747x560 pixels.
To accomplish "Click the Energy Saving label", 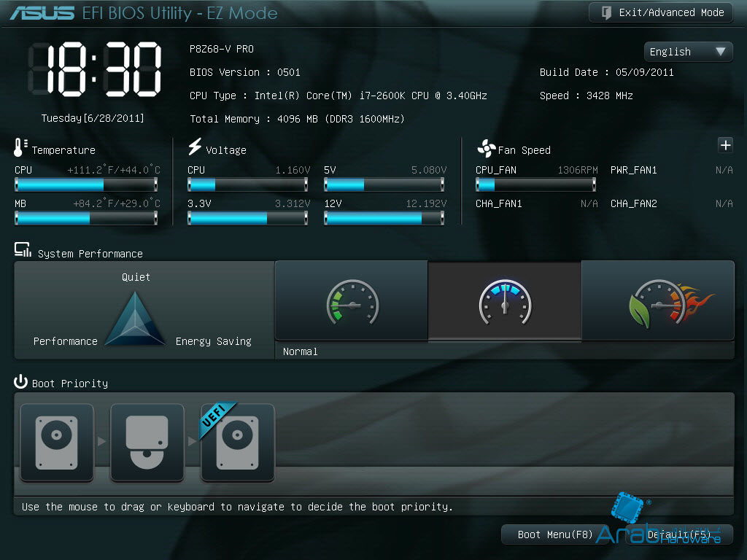I will coord(214,341).
